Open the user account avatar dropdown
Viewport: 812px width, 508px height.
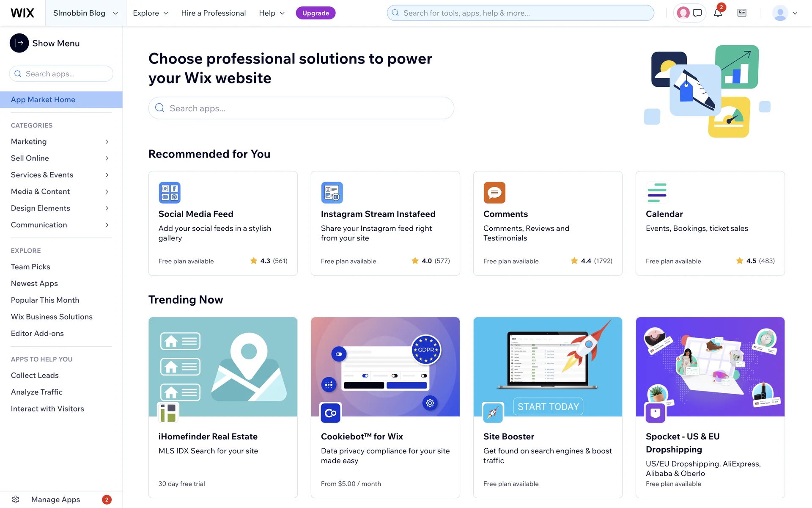[x=785, y=13]
